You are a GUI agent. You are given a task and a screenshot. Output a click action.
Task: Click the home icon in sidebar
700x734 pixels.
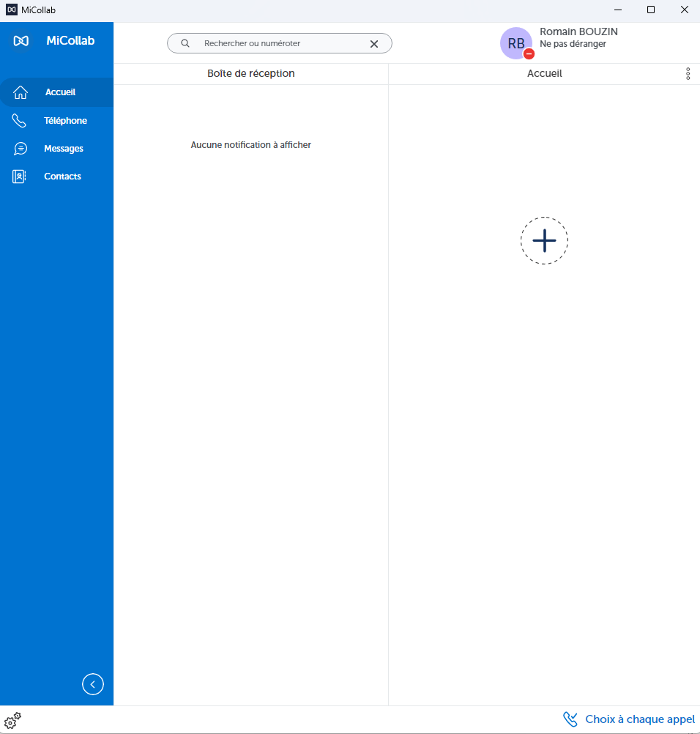[x=20, y=92]
